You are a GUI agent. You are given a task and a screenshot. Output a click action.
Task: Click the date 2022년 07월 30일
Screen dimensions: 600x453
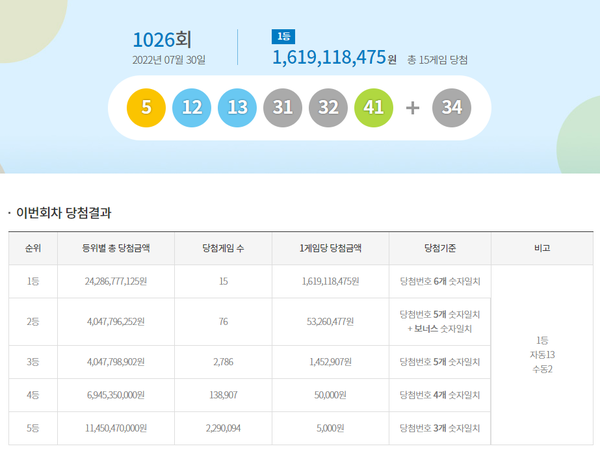169,60
